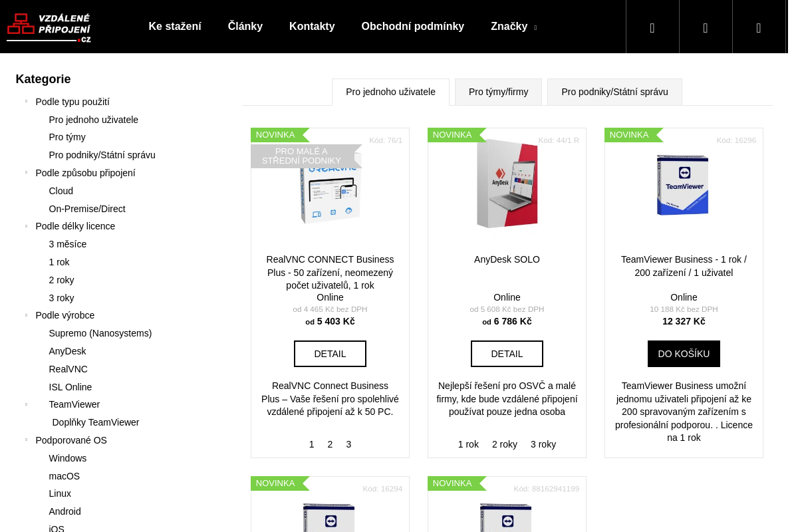798x532 pixels.
Task: Click DETAIL for RealVNC CONNECT Business Plus
Action: pyautogui.click(x=330, y=354)
